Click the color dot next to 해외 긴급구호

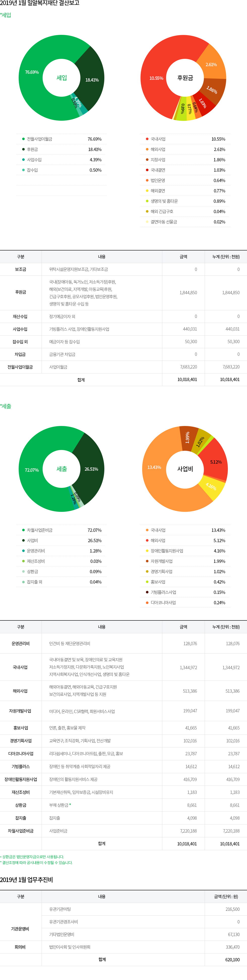pyautogui.click(x=147, y=212)
